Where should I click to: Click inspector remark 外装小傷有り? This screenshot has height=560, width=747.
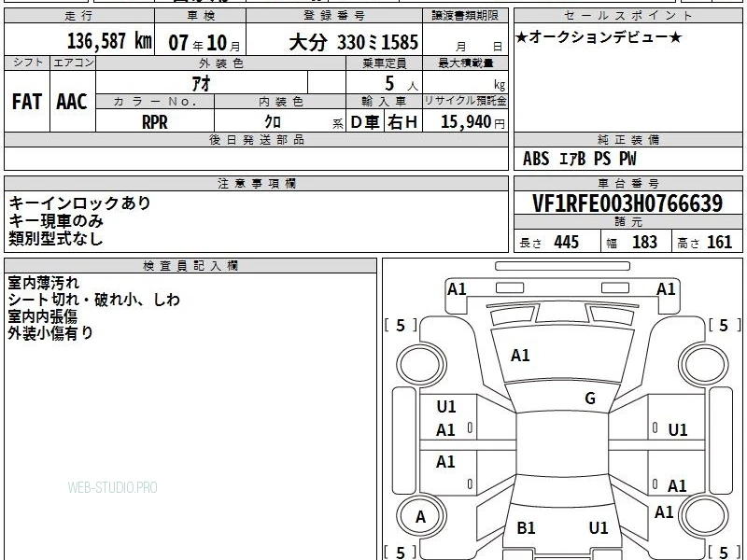pyautogui.click(x=50, y=333)
